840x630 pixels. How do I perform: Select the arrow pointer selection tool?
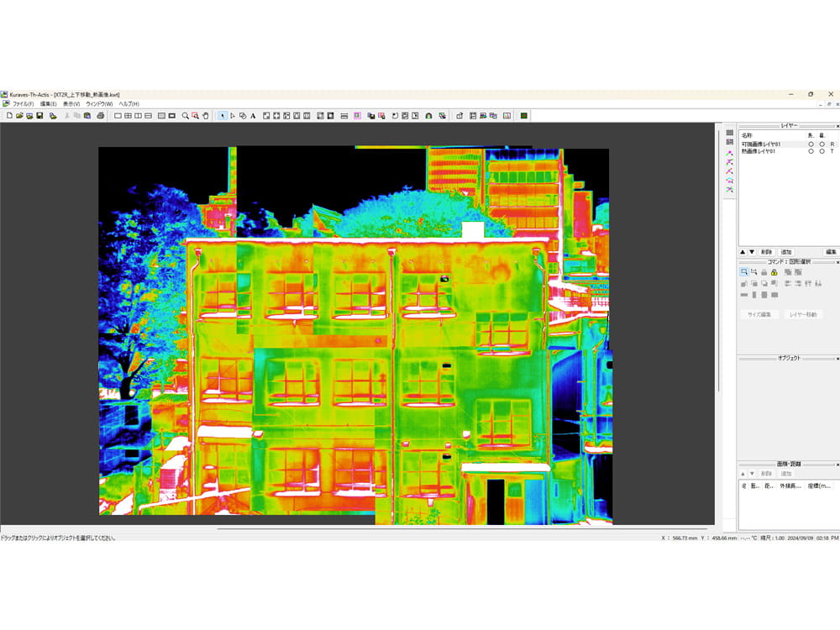[x=222, y=115]
